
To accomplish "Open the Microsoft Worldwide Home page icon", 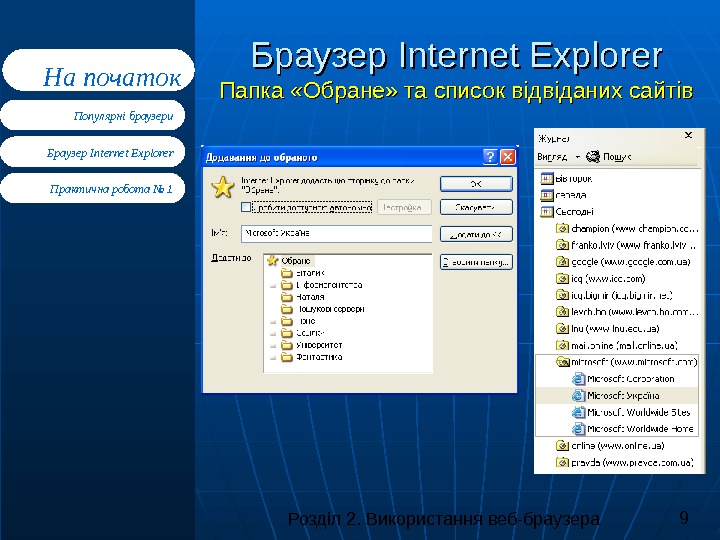I will coord(578,429).
